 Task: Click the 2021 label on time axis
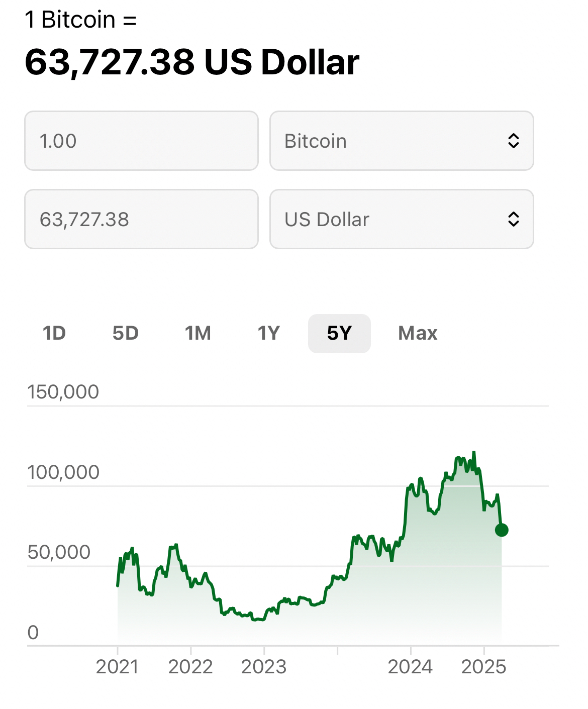click(x=117, y=667)
